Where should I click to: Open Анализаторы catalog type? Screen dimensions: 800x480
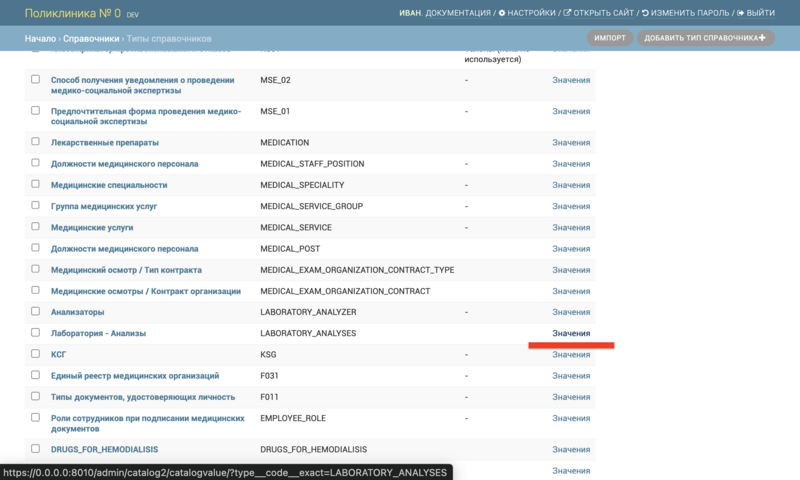pyautogui.click(x=78, y=312)
